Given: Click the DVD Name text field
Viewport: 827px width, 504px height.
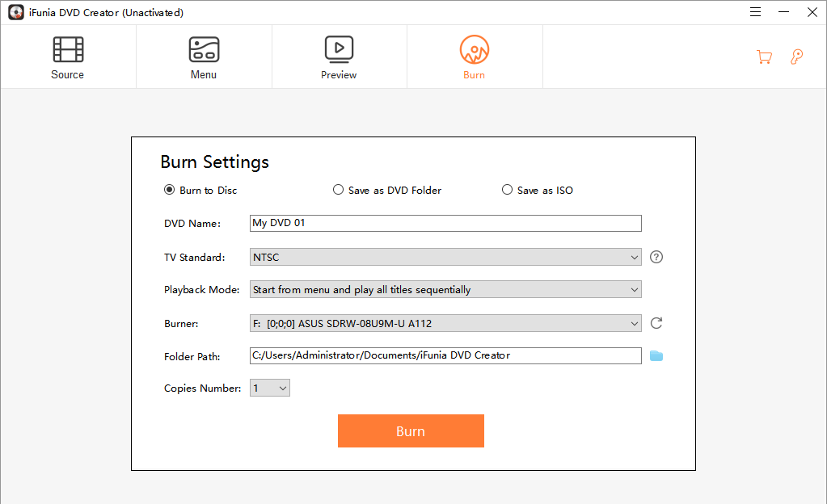Looking at the screenshot, I should (445, 223).
